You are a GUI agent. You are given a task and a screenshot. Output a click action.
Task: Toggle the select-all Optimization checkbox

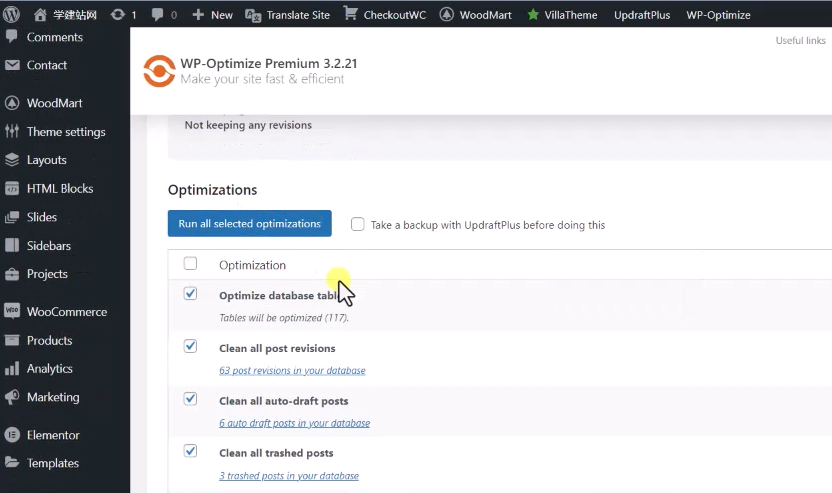coord(190,264)
